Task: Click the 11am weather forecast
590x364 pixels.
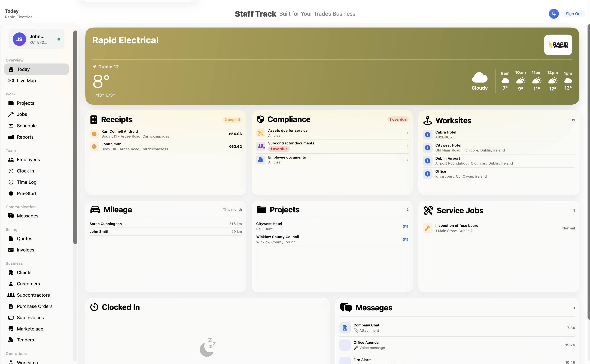Action: coord(537,81)
